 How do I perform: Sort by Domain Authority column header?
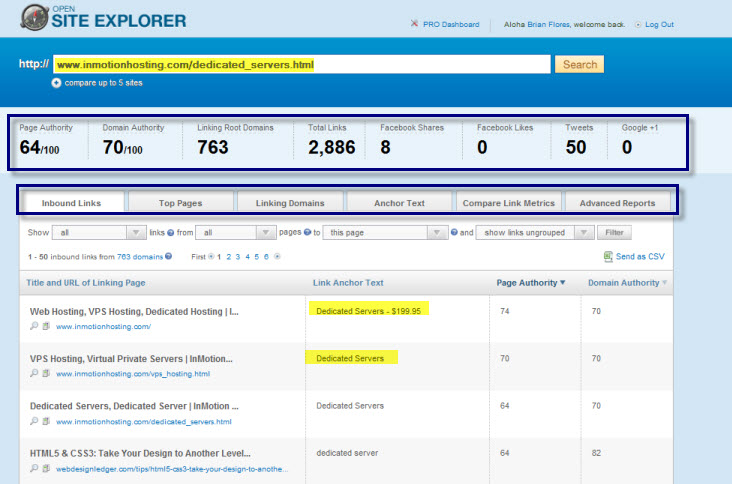point(627,283)
